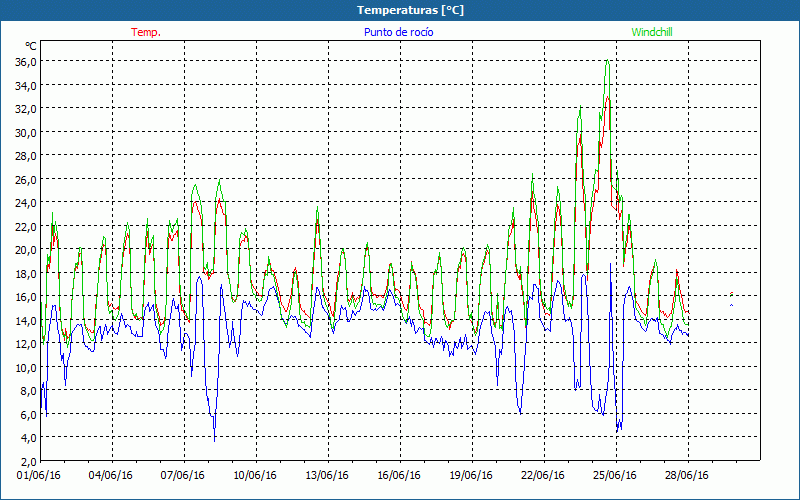Click the isolated data marks right of 28/06/16
The height and width of the screenshot is (500, 800).
pyautogui.click(x=732, y=299)
